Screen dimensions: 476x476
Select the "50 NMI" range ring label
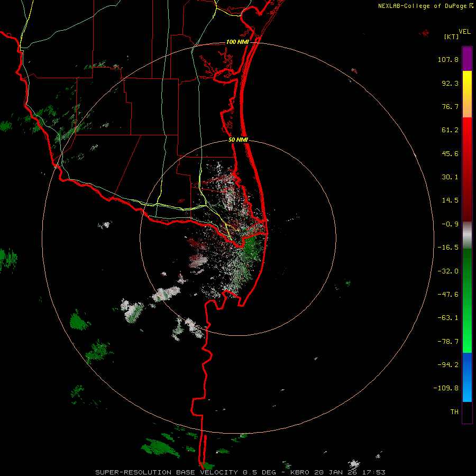pyautogui.click(x=239, y=140)
